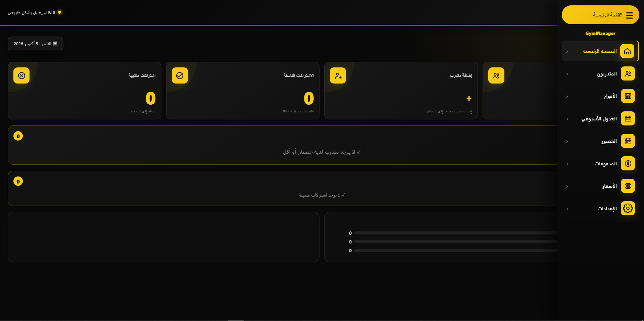The height and width of the screenshot is (321, 644).
Task: Go to the الأسعار menu item
Action: click(x=600, y=186)
